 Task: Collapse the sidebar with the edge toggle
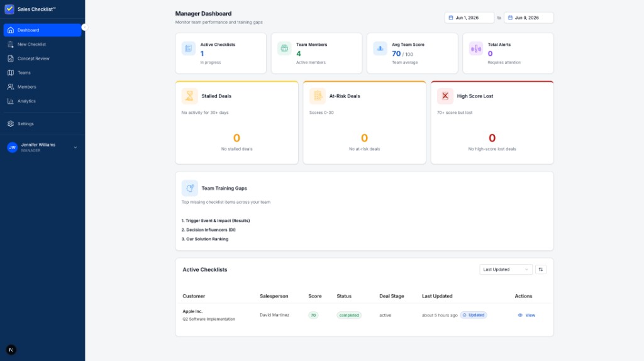pyautogui.click(x=85, y=27)
